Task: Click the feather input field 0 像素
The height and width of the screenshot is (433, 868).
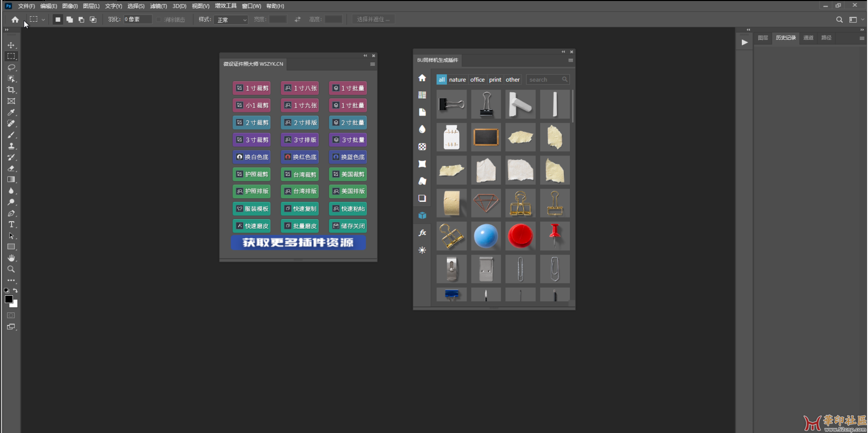Action: coord(138,19)
